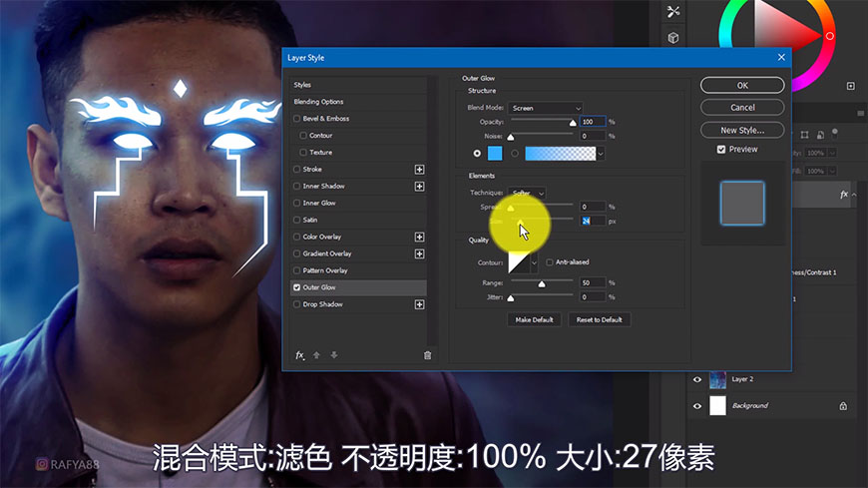Select Blending Options in the styles list

(318, 102)
